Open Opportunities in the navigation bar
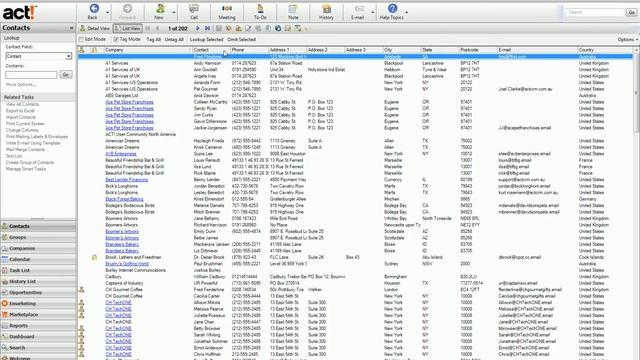The image size is (640, 360). (x=38, y=292)
